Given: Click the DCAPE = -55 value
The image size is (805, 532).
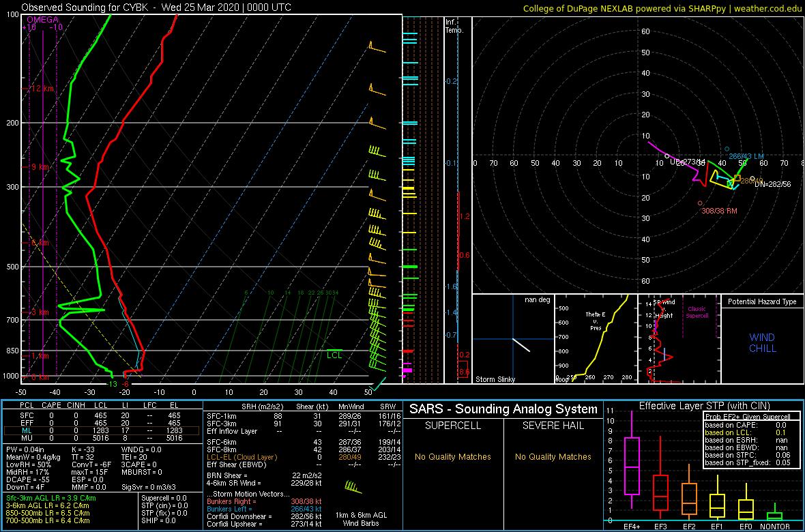Looking at the screenshot, I should tap(29, 479).
